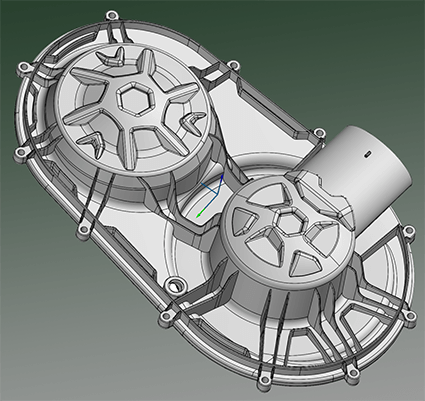The image size is (425, 401).
Task: Select the round recessed hole on the cover plate
Action: click(175, 285)
